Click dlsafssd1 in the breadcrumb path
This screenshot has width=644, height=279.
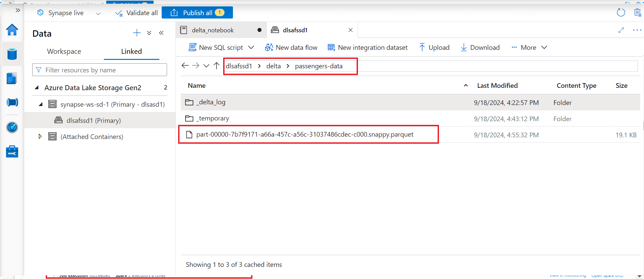239,66
